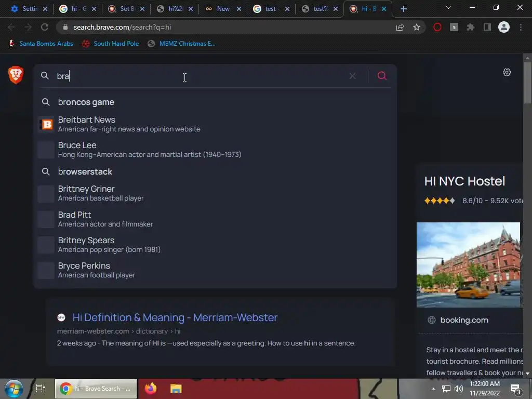532x399 pixels.
Task: Open Hi Definition & Meaning Merriam-Webster result
Action: (x=175, y=317)
